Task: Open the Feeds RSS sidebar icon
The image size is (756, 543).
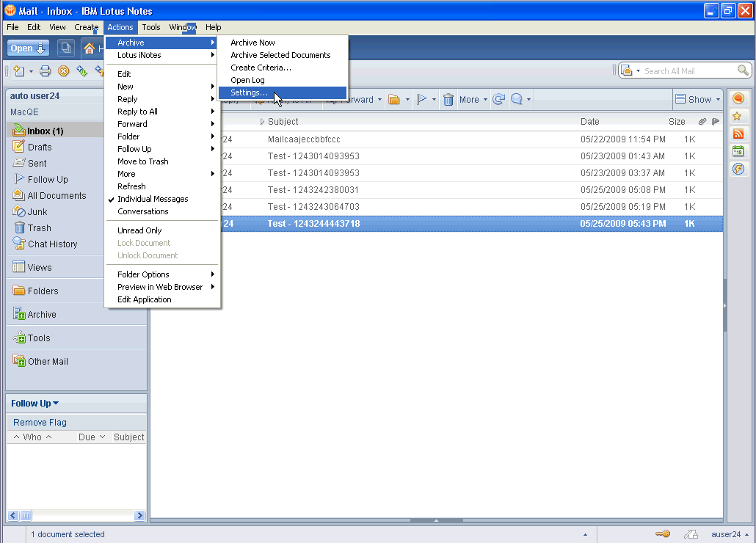Action: (x=738, y=134)
